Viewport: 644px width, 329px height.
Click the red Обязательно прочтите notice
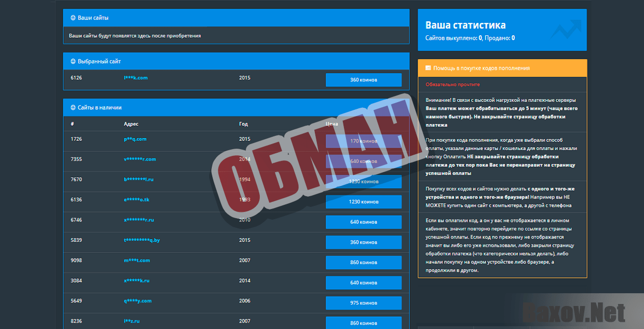coord(453,84)
